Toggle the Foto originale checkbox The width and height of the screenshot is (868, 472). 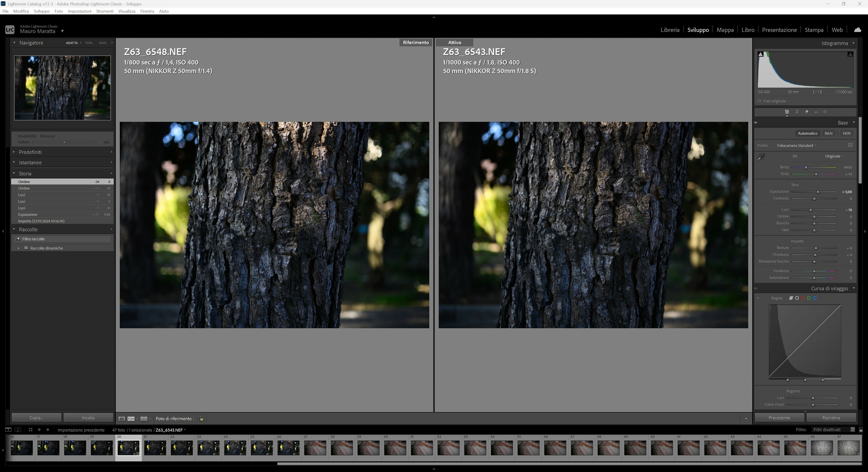(x=759, y=101)
